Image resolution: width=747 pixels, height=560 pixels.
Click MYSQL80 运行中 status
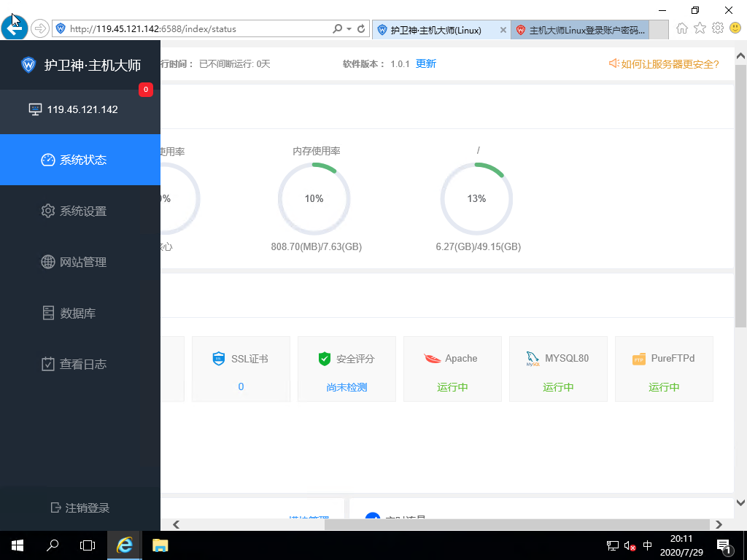tap(558, 387)
